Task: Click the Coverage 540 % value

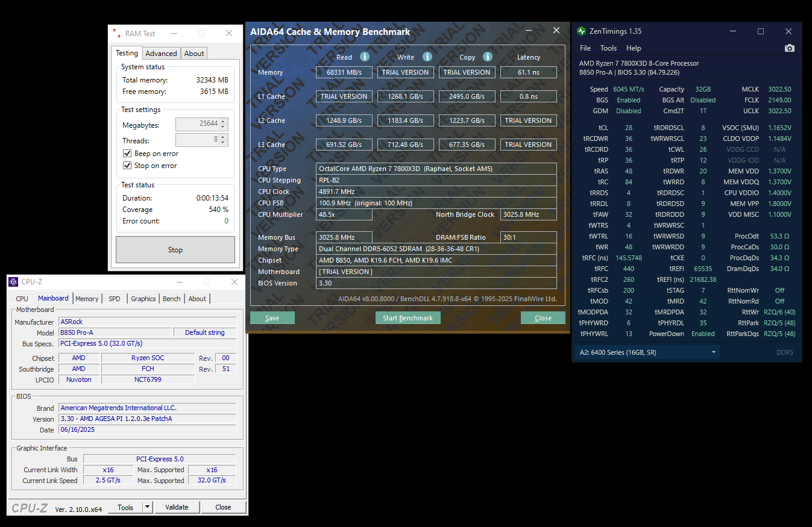Action: (x=218, y=210)
